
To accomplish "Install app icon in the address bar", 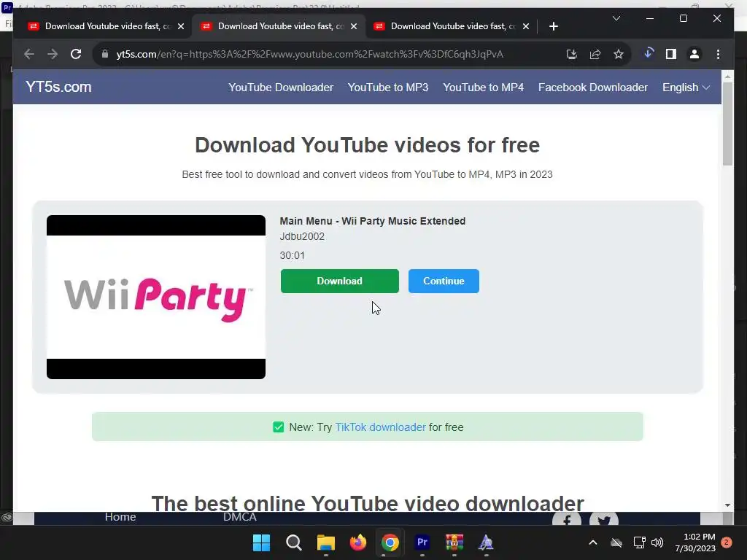I will 572,54.
